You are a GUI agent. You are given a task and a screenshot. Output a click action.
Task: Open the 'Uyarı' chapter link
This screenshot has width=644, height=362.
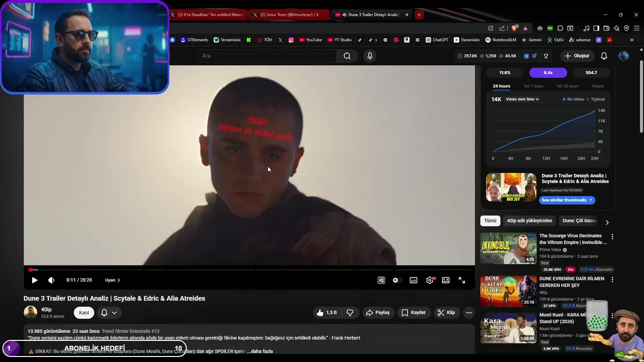coord(112,280)
